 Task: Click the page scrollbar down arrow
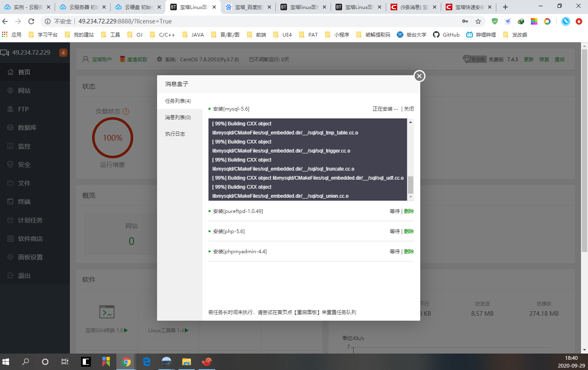point(584,350)
